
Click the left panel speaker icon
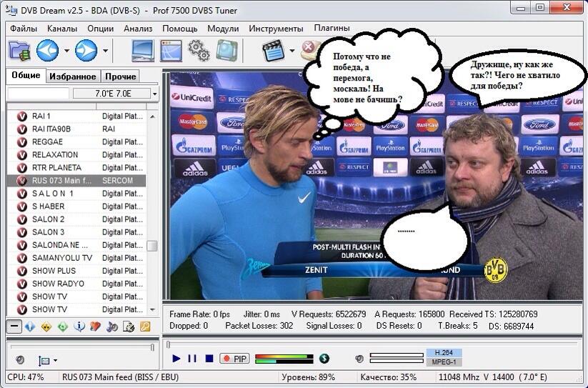tap(20, 360)
